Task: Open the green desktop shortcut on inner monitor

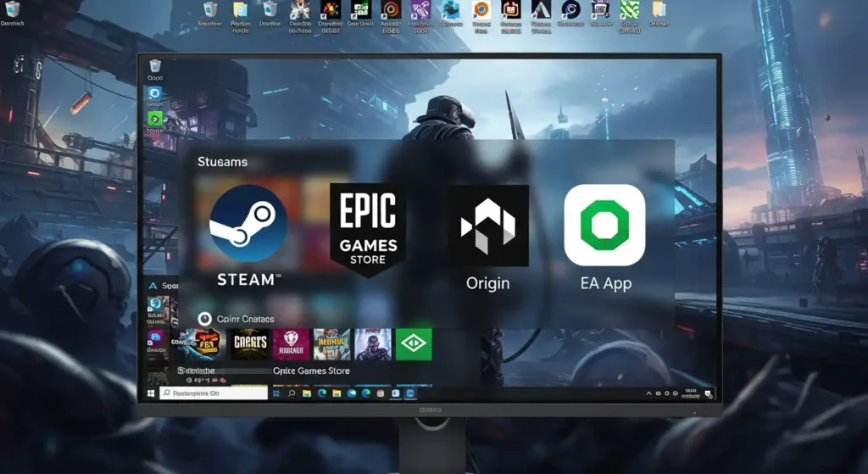Action: 154,119
